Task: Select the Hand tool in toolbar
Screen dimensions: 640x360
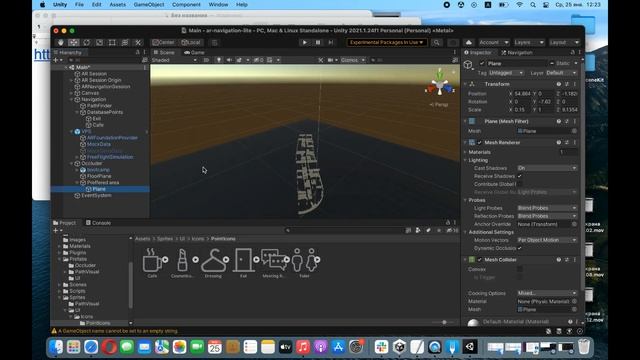Action: 60,42
